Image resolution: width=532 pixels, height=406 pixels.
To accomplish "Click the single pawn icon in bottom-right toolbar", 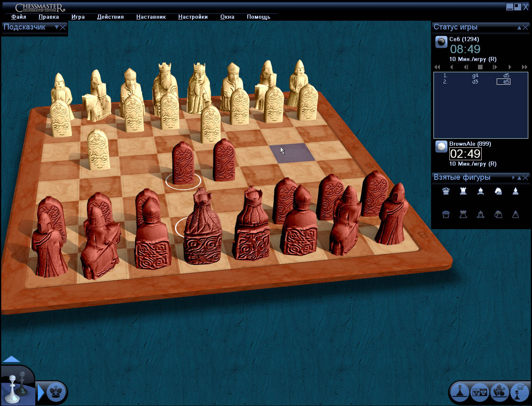I will (x=460, y=392).
